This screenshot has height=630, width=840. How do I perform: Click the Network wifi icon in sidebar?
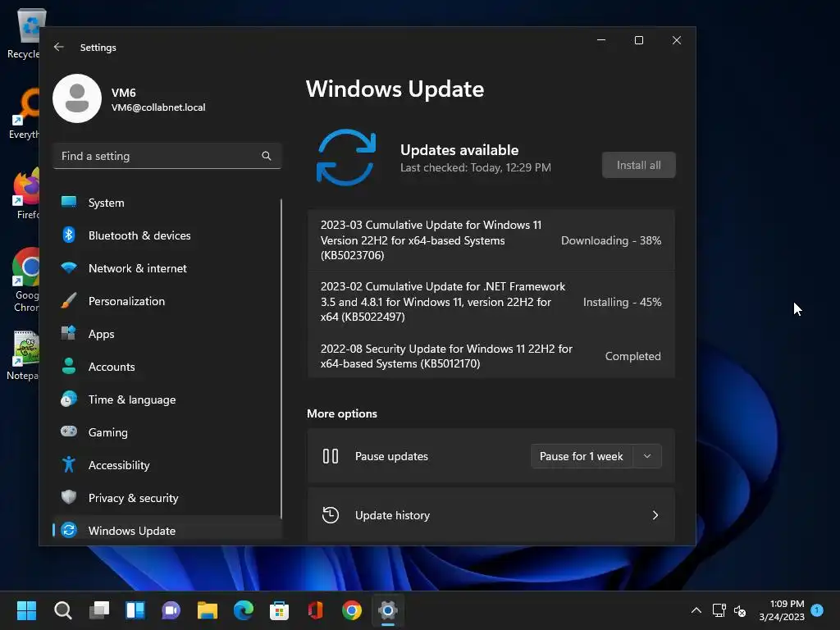(x=69, y=267)
